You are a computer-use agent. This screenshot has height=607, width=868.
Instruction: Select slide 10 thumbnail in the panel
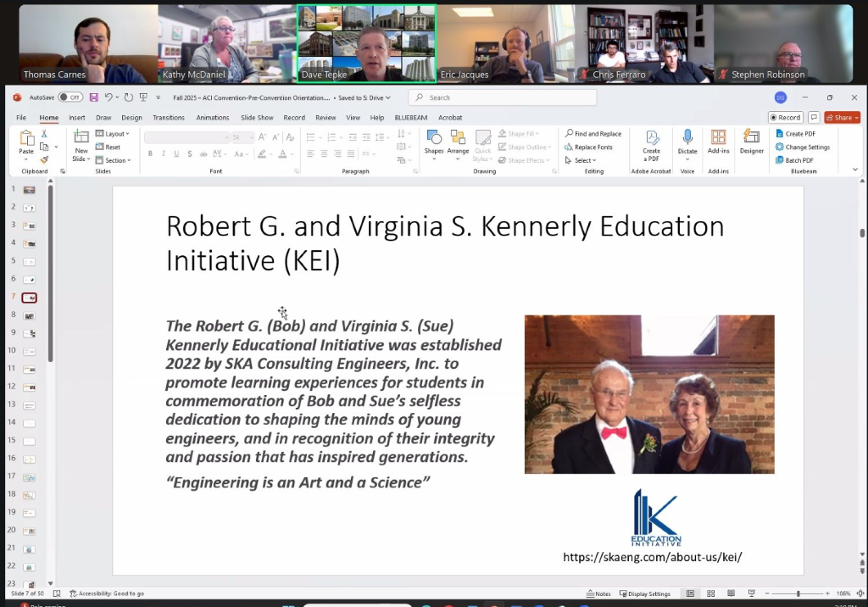(29, 351)
